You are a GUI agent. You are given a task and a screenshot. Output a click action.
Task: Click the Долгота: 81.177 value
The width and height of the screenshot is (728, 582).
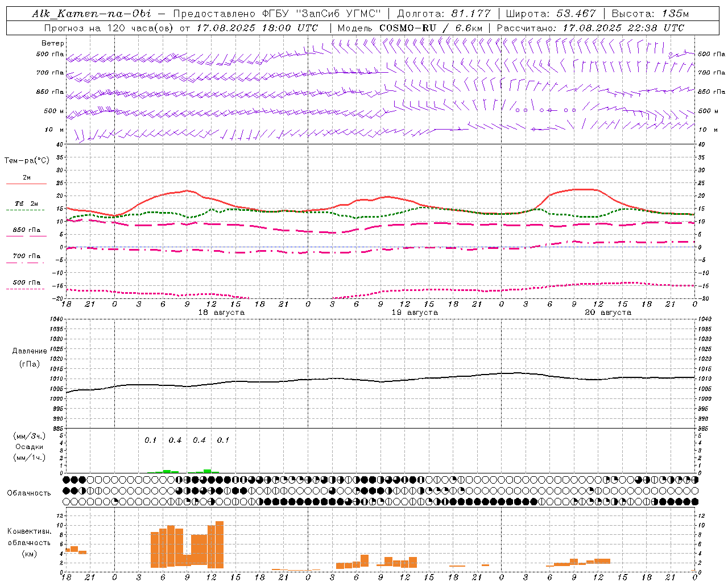coord(444,14)
